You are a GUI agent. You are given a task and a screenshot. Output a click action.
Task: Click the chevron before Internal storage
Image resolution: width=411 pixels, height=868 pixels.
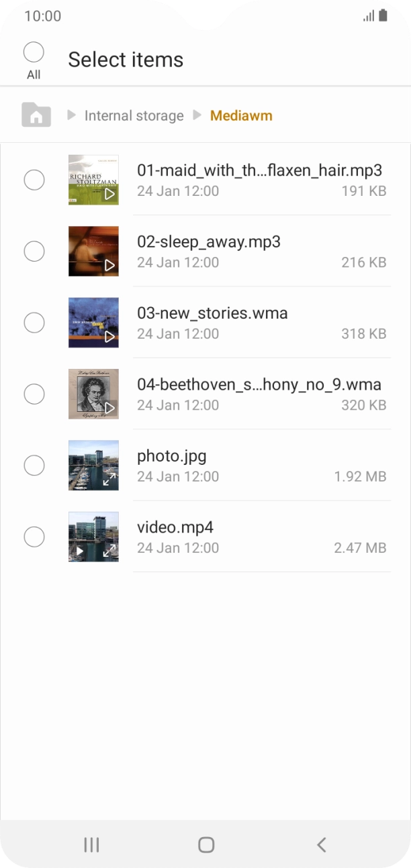pyautogui.click(x=71, y=115)
